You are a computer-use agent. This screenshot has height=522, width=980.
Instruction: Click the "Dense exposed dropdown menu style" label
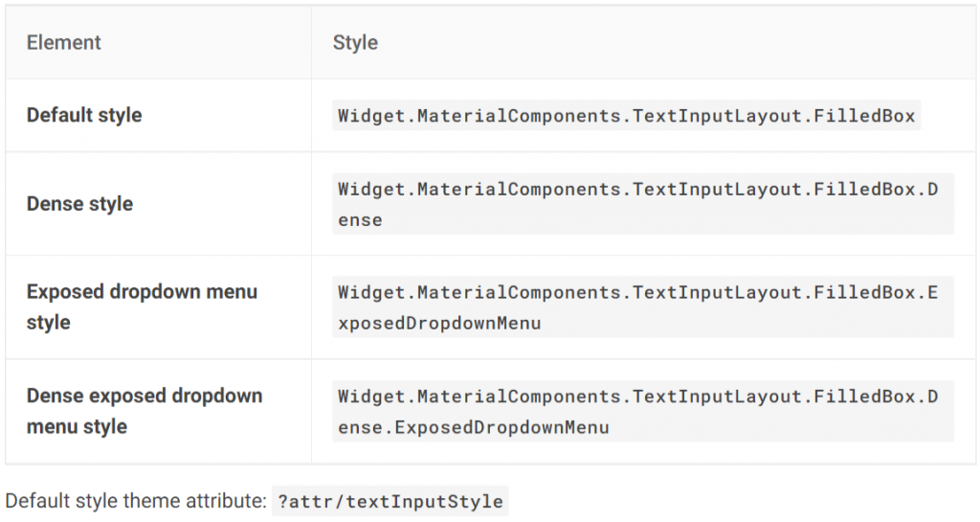[x=144, y=396]
